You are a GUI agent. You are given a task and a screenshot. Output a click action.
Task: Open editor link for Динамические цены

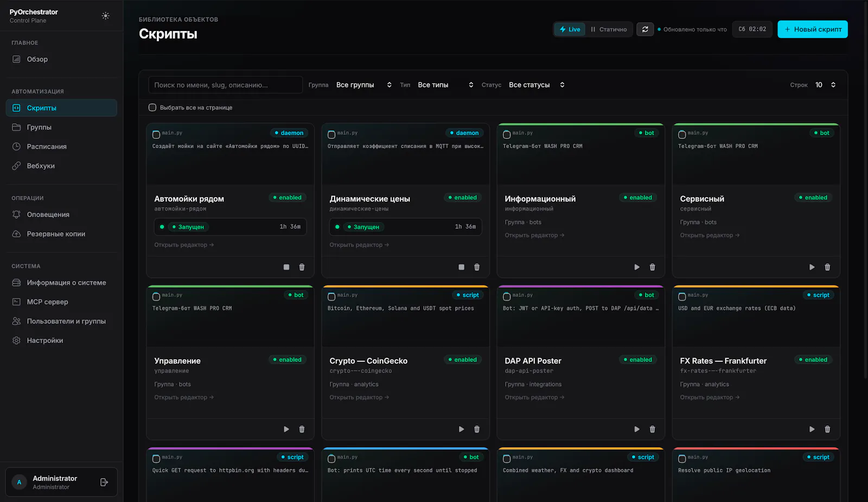359,245
